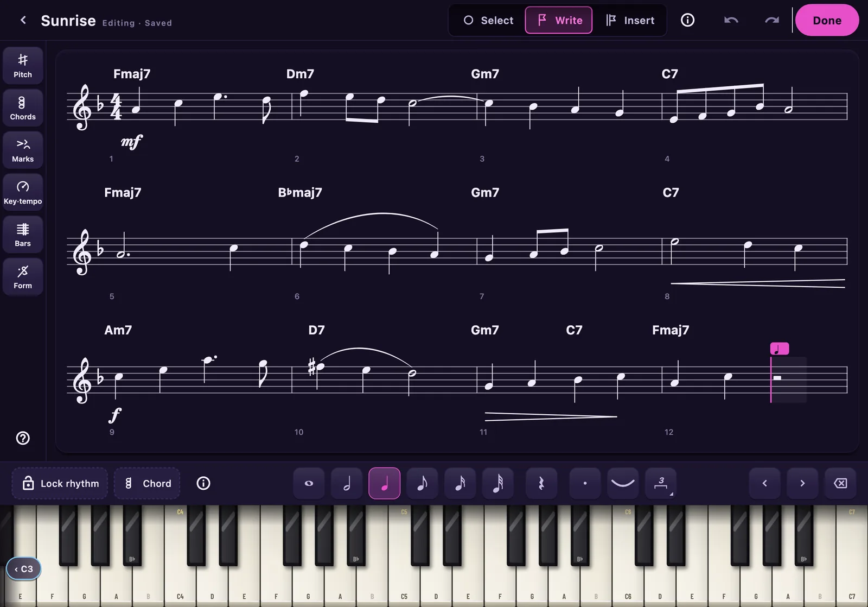This screenshot has height=607, width=868.
Task: Switch to Select mode
Action: tap(488, 20)
